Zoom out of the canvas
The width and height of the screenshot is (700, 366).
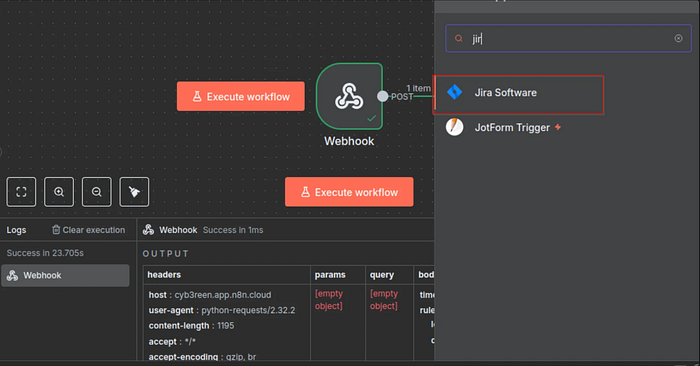(96, 192)
